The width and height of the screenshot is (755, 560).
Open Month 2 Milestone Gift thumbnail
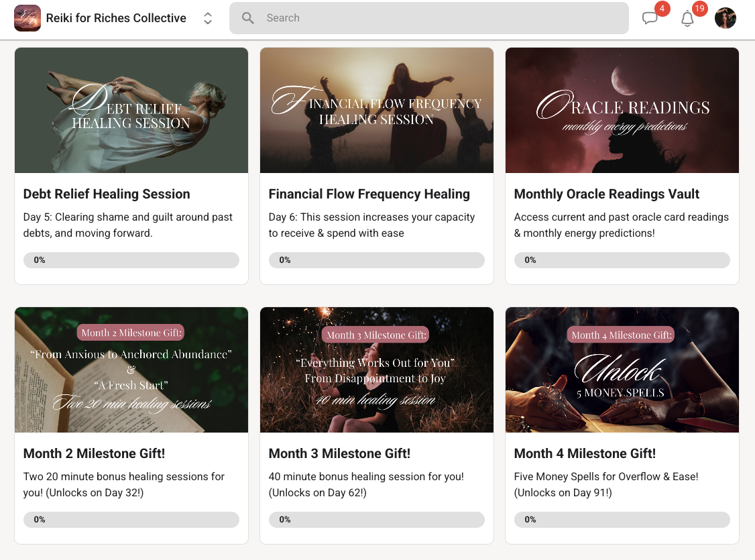click(x=131, y=370)
